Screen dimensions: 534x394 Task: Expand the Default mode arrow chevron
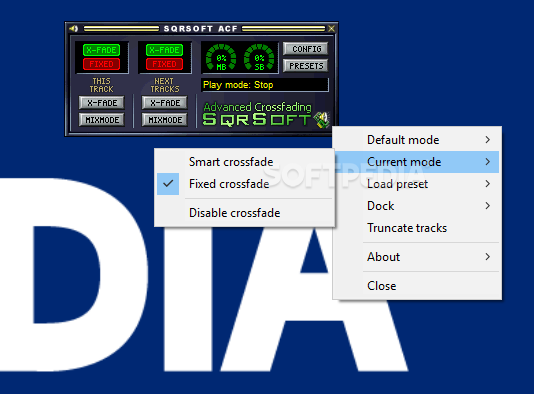[x=488, y=140]
